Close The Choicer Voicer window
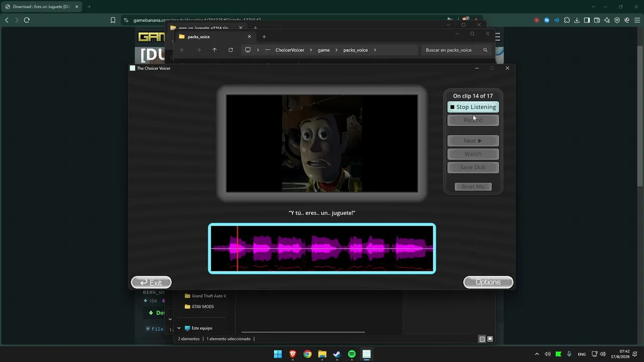Image resolution: width=644 pixels, height=362 pixels. (507, 68)
